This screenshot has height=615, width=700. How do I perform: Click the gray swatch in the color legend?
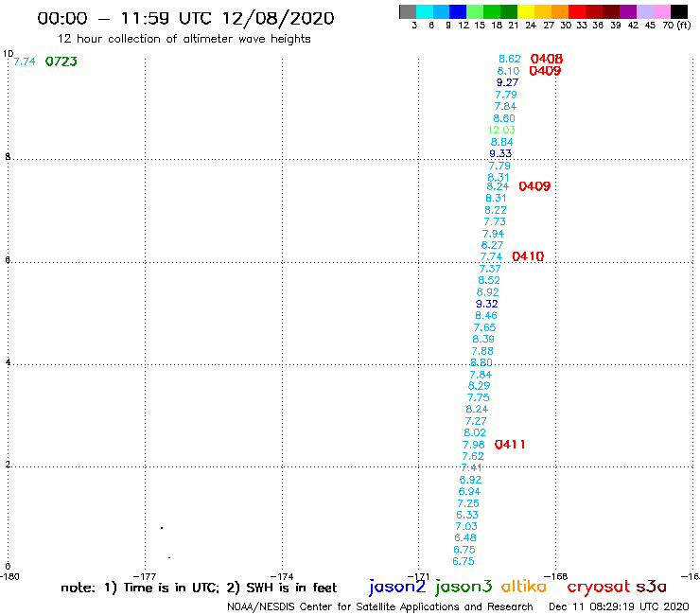[x=408, y=11]
